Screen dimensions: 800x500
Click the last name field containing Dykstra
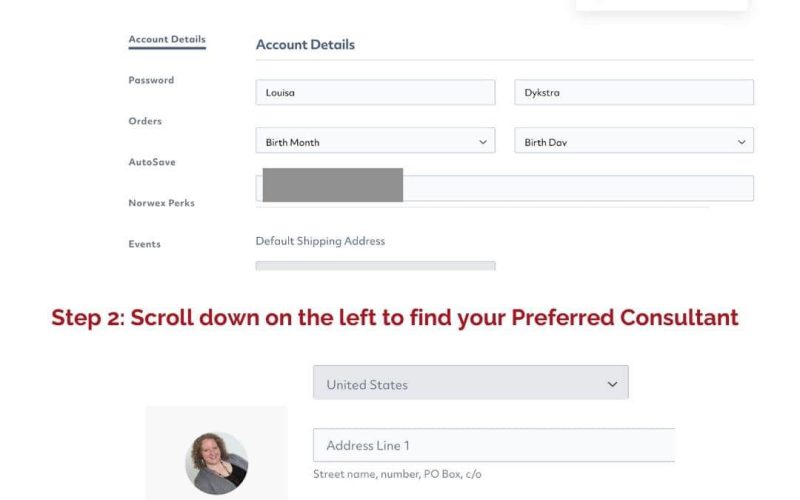tap(634, 92)
